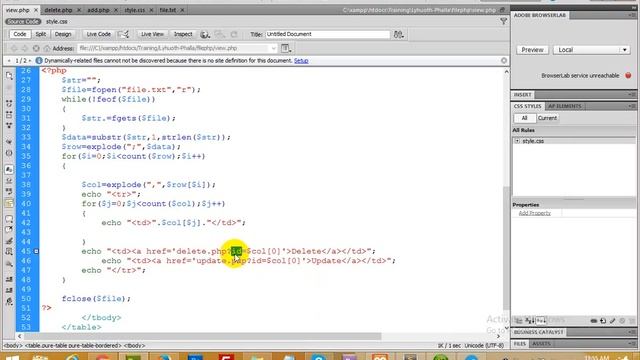This screenshot has width=640, height=360.
Task: Close the style.css document tab
Action: pyautogui.click(x=151, y=10)
